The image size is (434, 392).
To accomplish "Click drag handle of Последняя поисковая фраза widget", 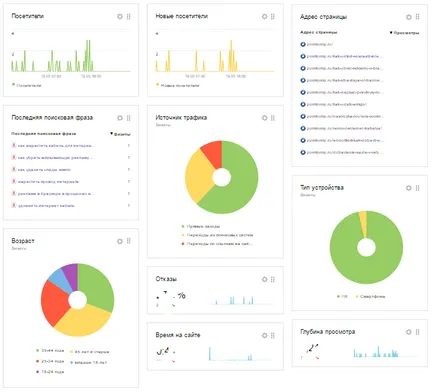I will point(129,118).
